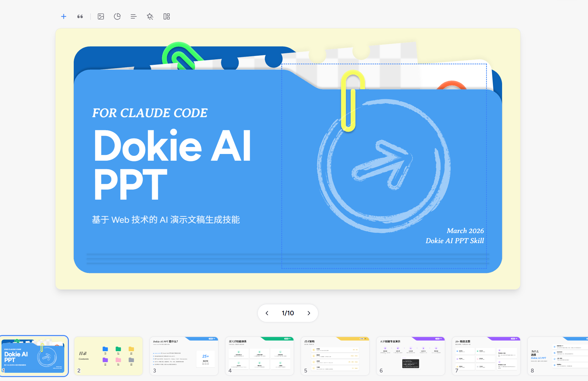Viewport: 588px width, 381px height.
Task: Click the plus add element icon
Action: tap(63, 16)
